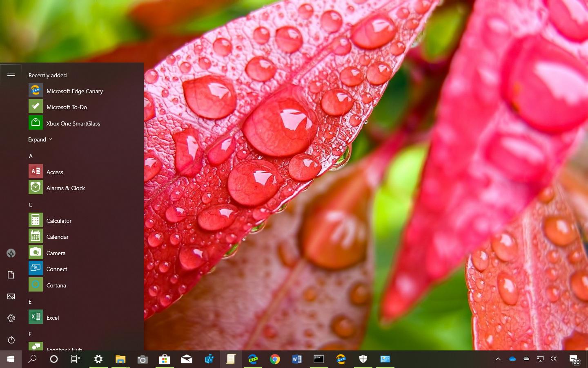Open the Feedback Hub app
The image size is (588, 368).
pyautogui.click(x=64, y=349)
